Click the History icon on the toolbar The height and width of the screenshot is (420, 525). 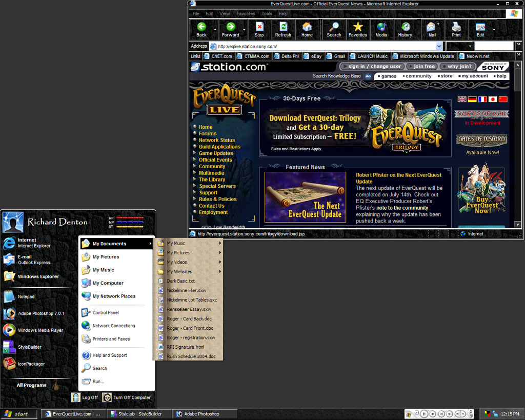[x=405, y=27]
